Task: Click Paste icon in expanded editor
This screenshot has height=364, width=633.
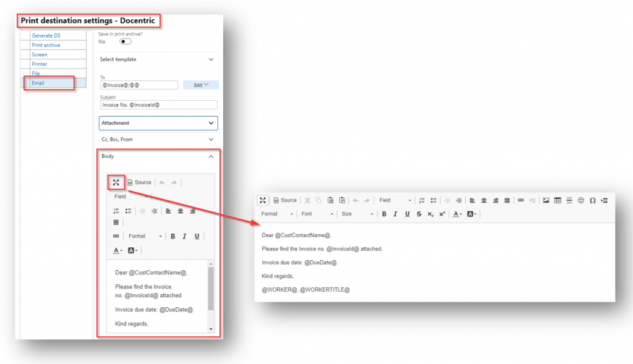Action: pos(330,200)
